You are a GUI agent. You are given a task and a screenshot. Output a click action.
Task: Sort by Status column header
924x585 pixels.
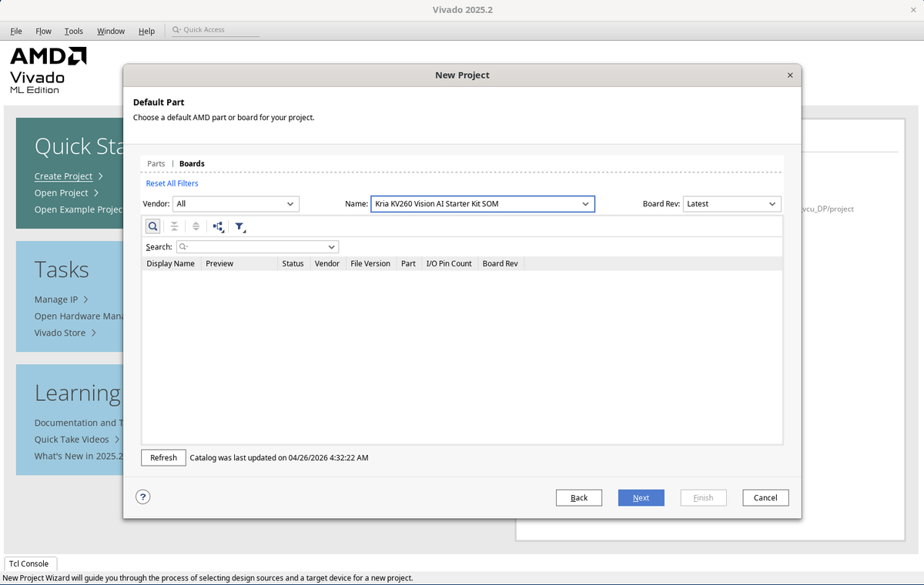pyautogui.click(x=293, y=263)
